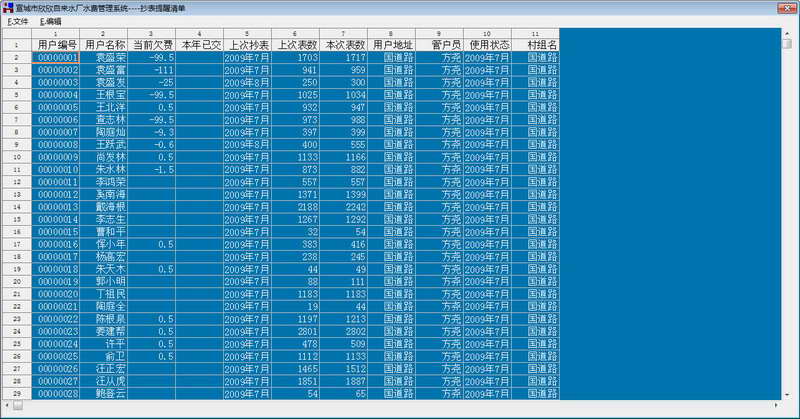
Task: Select the 本次表数 column header cell
Action: click(343, 45)
